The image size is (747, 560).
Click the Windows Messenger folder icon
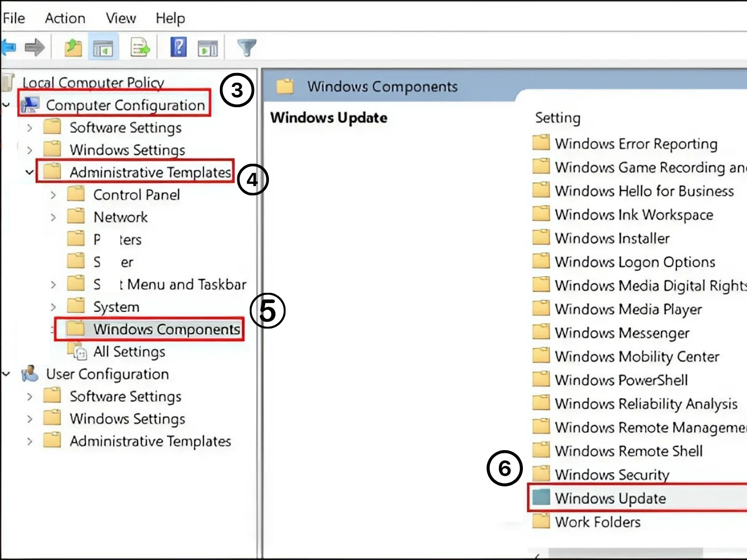pyautogui.click(x=541, y=332)
